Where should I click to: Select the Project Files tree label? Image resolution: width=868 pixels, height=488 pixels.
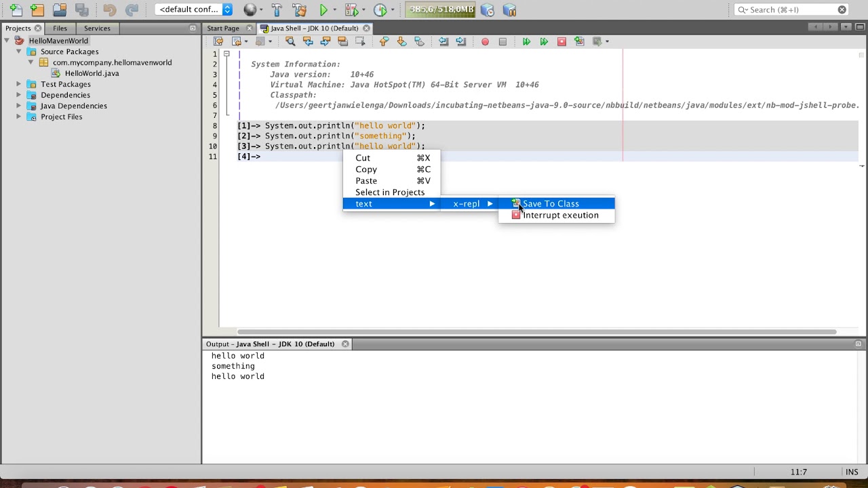(61, 117)
